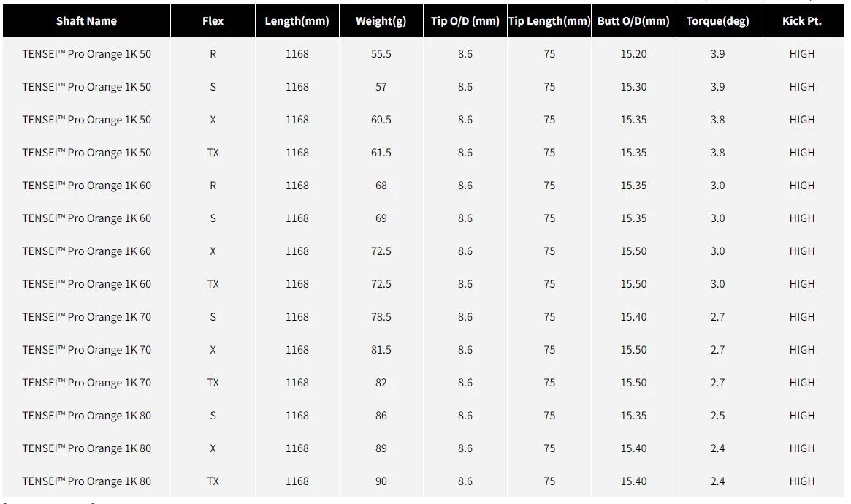Viewport: 851px width, 504px height.
Task: Click the 78.5 weight cell
Action: 381,317
